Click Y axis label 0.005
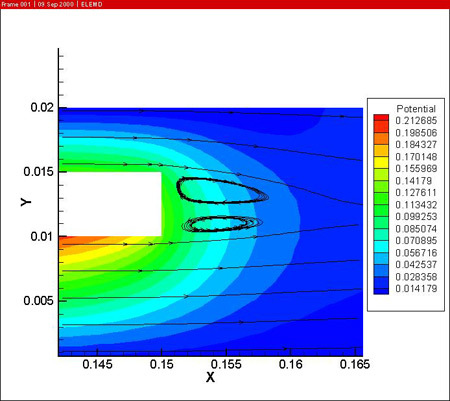Image resolution: width=450 pixels, height=401 pixels. [38, 301]
